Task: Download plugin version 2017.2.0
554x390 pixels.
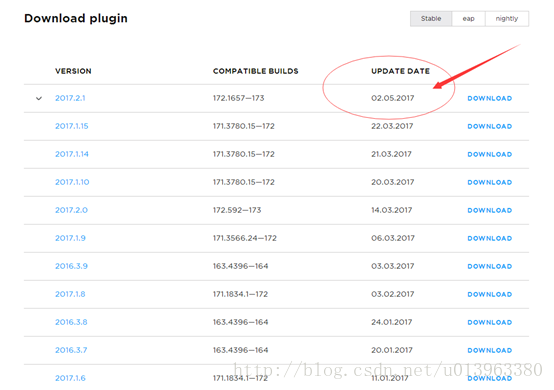Action: pos(489,211)
